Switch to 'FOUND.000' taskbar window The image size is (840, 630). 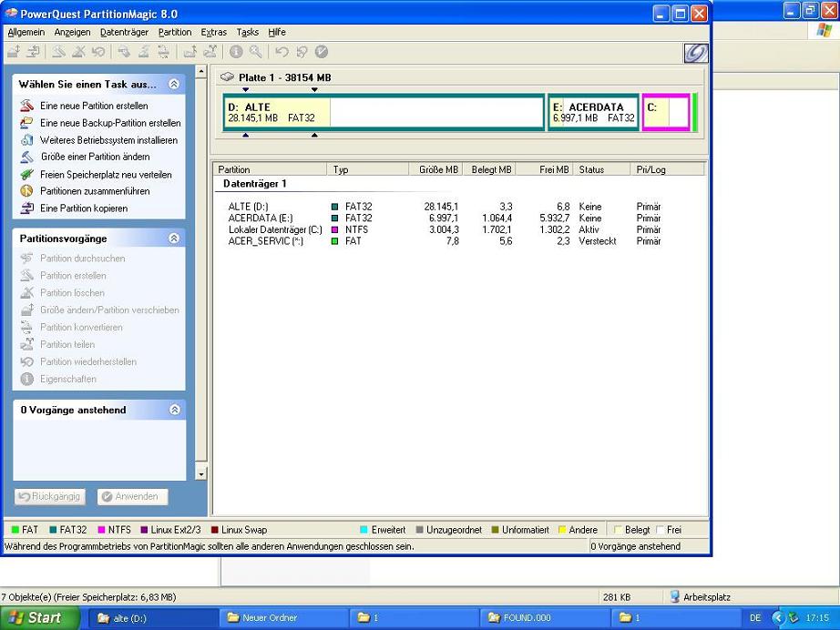(x=545, y=617)
